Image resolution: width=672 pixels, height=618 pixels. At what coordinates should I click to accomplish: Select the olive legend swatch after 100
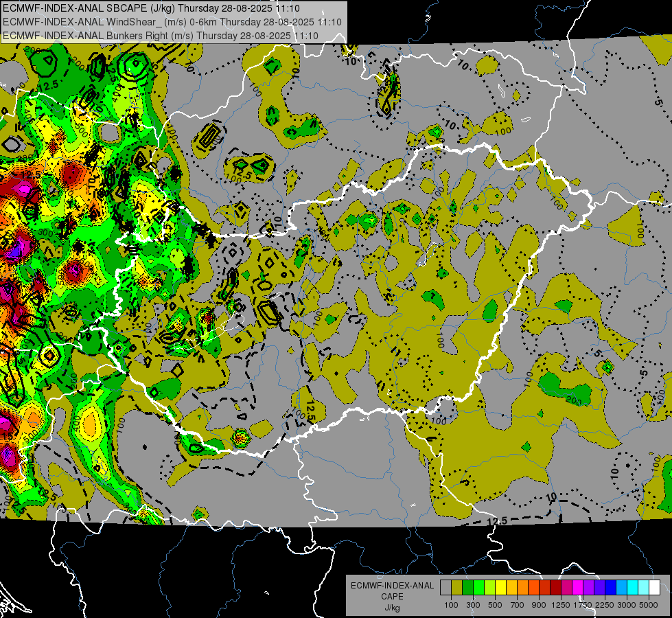[457, 587]
